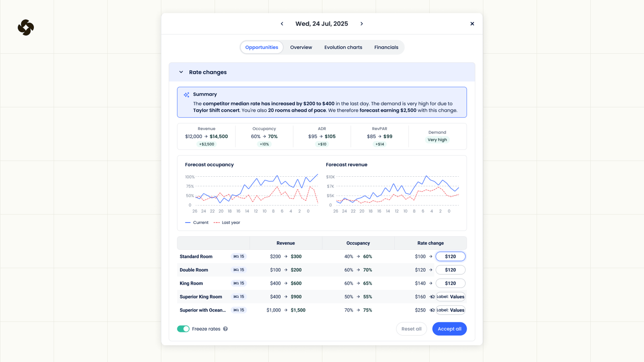Image resolution: width=644 pixels, height=362 pixels.
Task: Click the company logo in the top-left corner
Action: pos(26,27)
